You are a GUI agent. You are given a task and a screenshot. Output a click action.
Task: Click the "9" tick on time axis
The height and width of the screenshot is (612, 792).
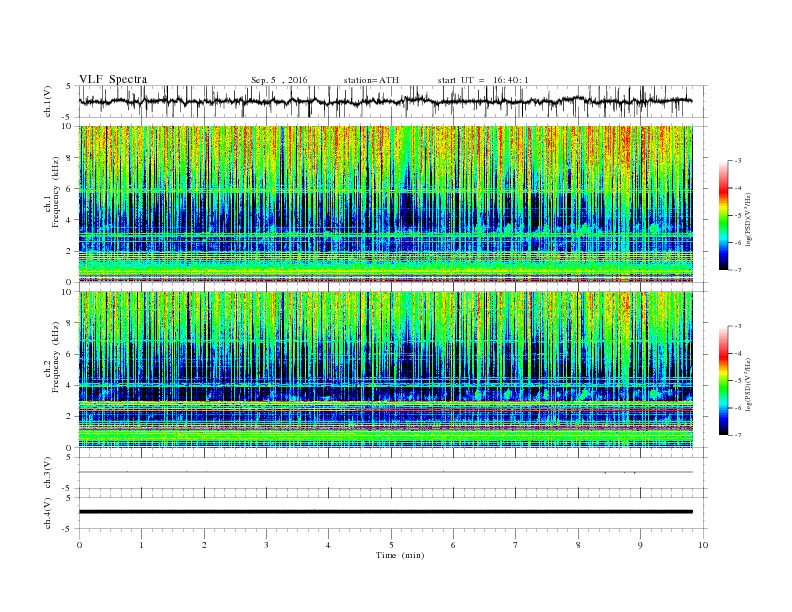(x=640, y=545)
